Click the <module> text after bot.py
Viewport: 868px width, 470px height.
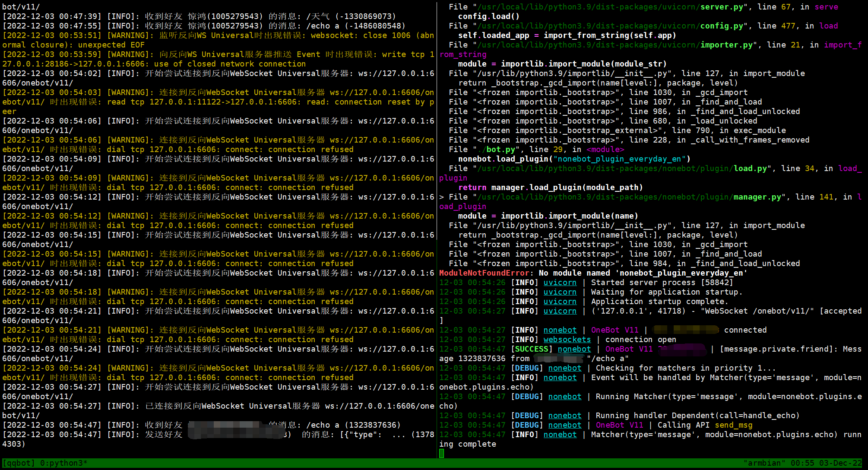point(605,149)
